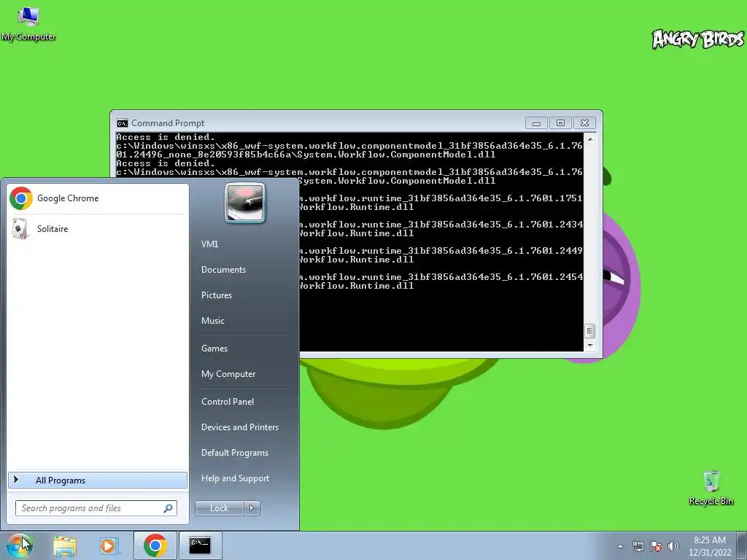The image size is (747, 560).
Task: Click Command Prompt scrollbar down arrow
Action: pyautogui.click(x=589, y=346)
